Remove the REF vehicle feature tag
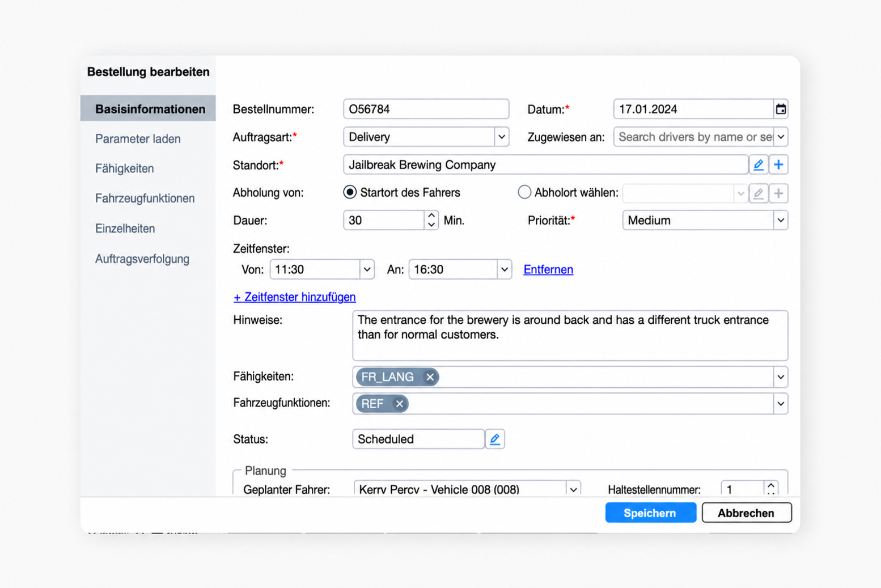 click(x=399, y=404)
